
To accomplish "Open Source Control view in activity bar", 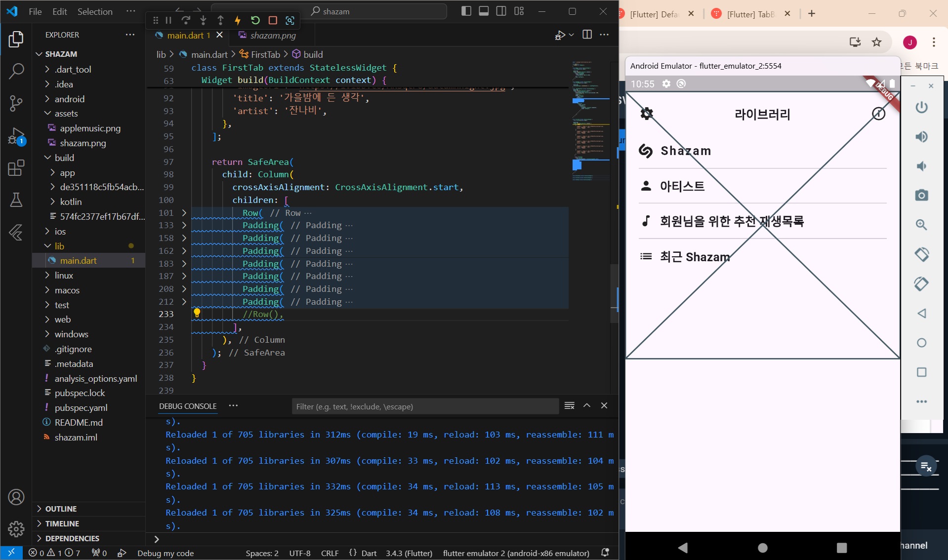I will click(x=16, y=103).
